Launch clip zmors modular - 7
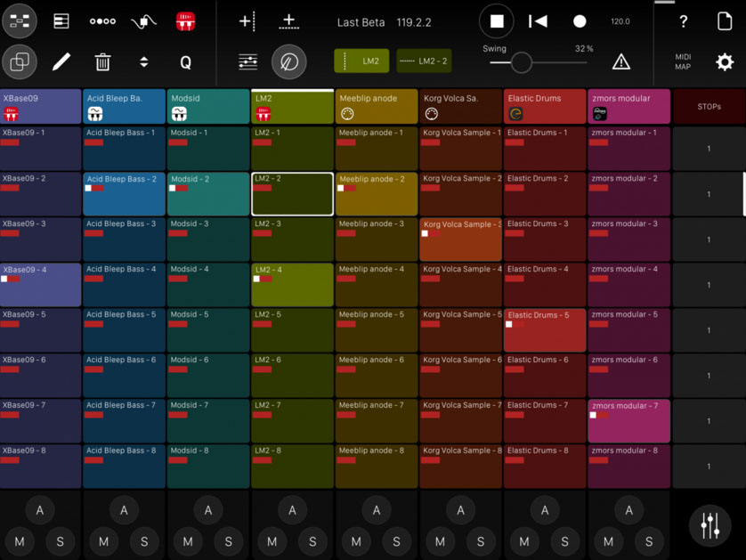 [x=629, y=420]
